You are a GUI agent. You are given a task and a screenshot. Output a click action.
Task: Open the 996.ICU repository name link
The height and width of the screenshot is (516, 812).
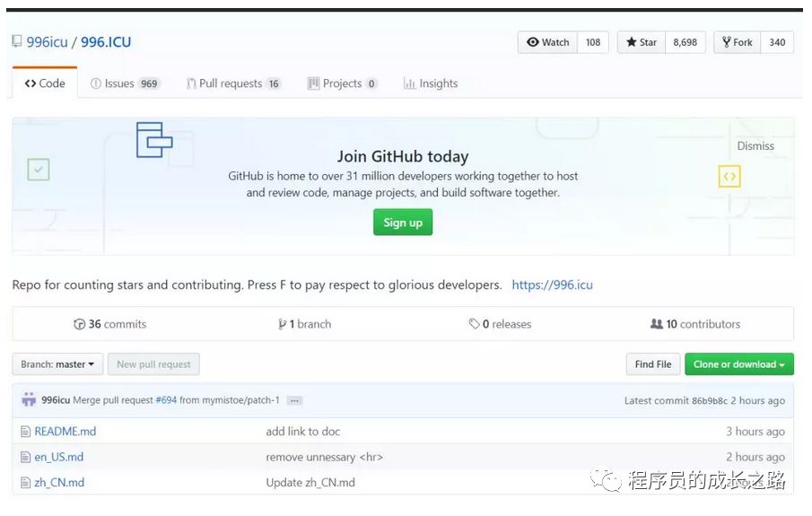(x=106, y=42)
